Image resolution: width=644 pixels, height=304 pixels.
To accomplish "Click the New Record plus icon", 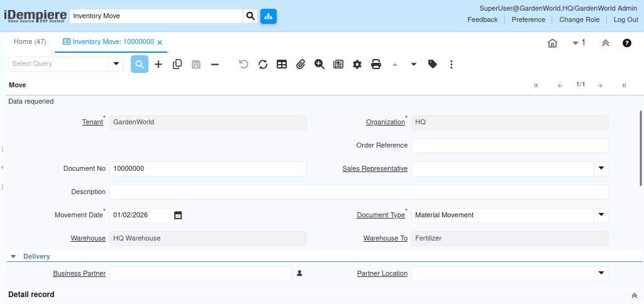I will pyautogui.click(x=158, y=64).
